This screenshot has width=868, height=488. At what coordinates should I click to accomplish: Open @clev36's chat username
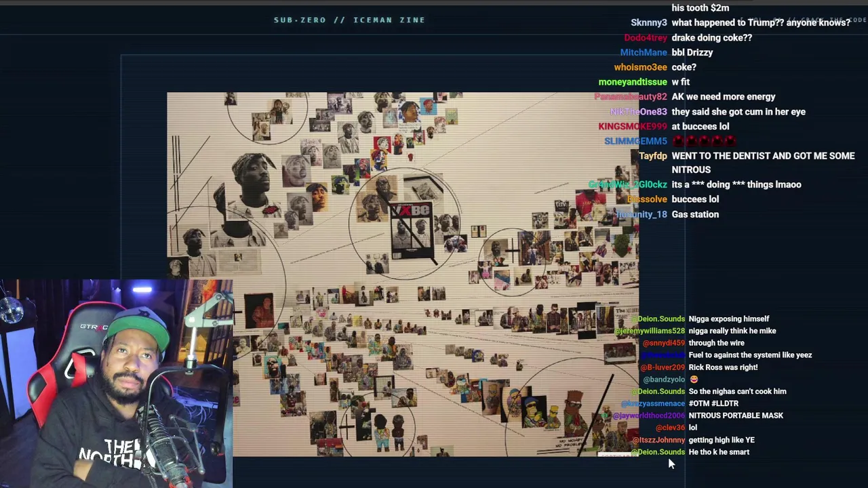click(670, 428)
